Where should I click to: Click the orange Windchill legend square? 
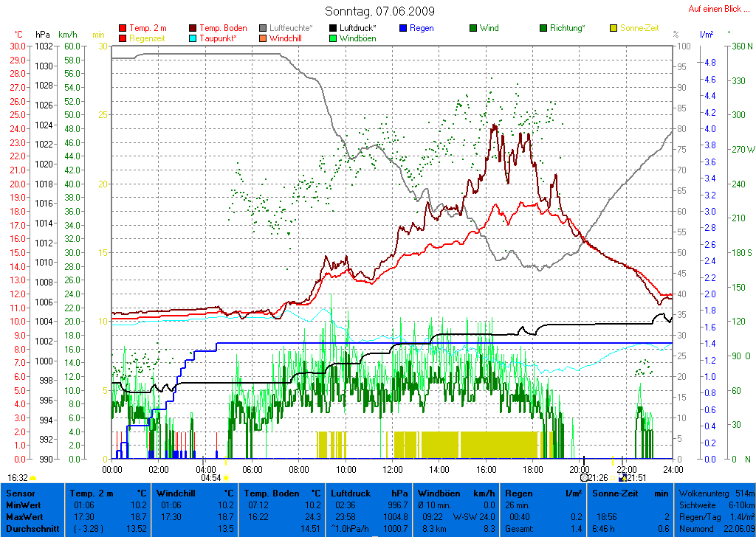click(x=264, y=38)
